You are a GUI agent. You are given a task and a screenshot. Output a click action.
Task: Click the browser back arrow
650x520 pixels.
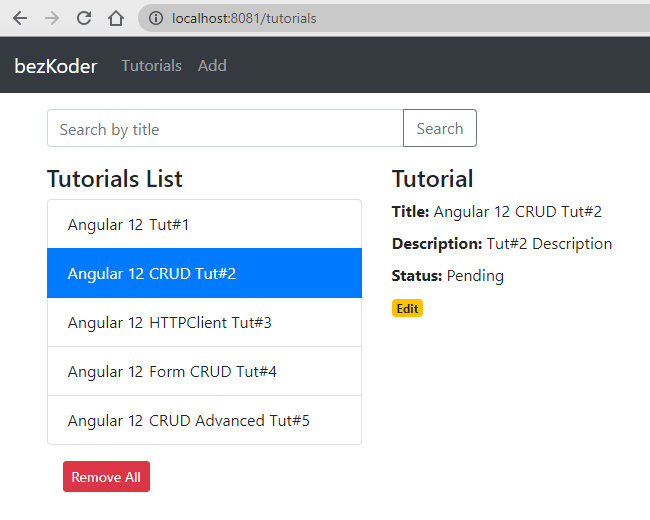click(20, 18)
